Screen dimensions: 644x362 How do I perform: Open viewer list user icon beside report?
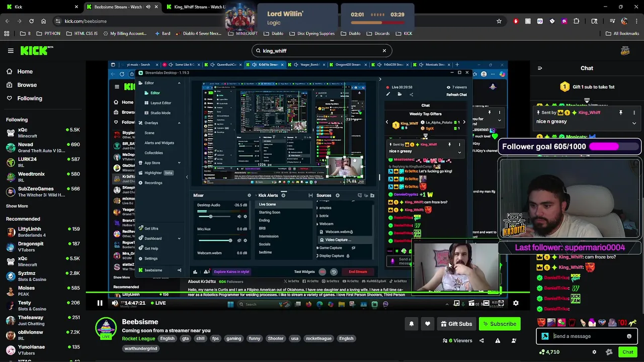(514, 340)
